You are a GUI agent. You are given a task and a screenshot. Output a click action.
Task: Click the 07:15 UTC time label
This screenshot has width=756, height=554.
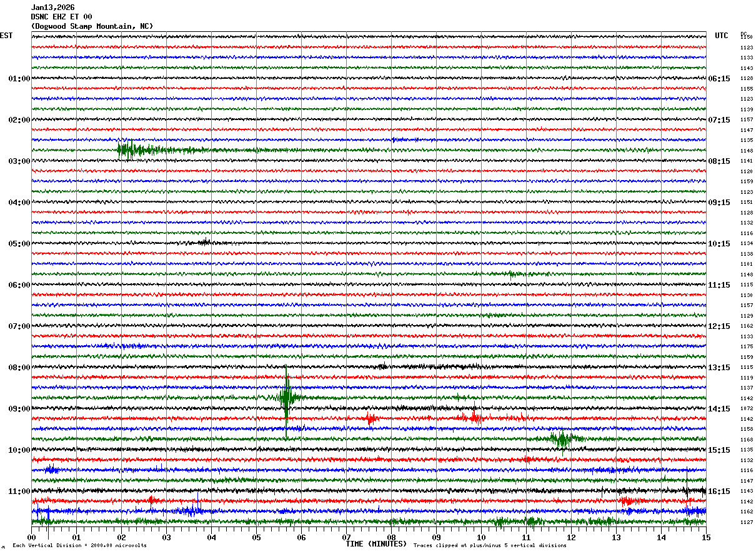pyautogui.click(x=719, y=120)
